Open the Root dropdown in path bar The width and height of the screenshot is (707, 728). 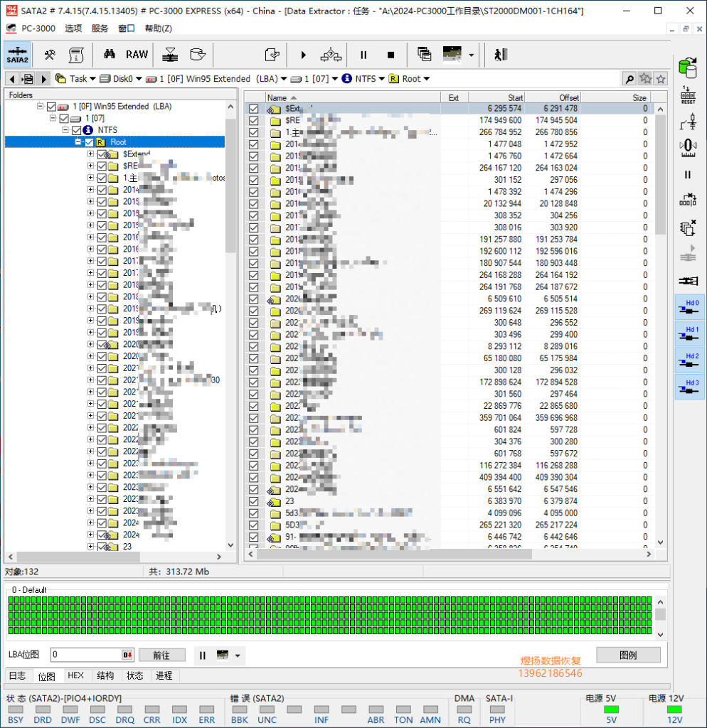[427, 79]
